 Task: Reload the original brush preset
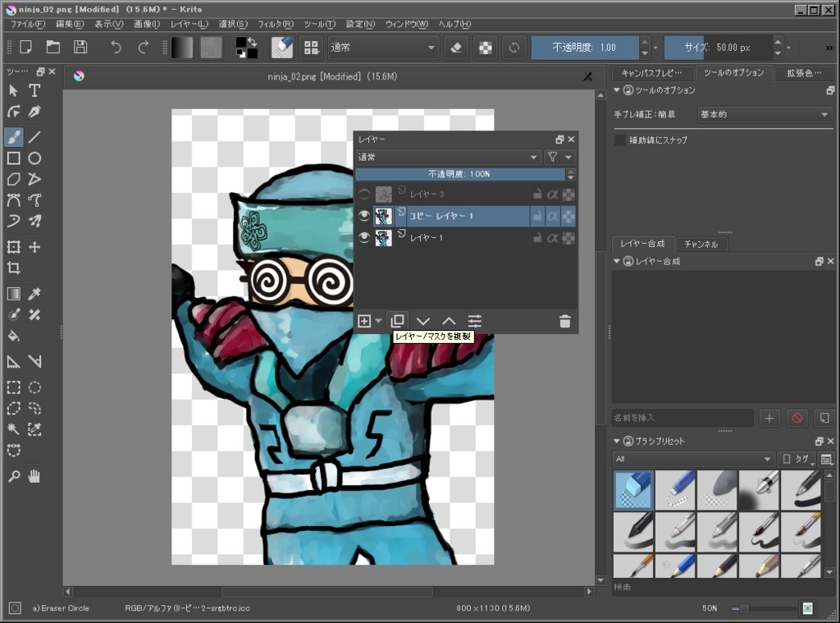[x=514, y=47]
